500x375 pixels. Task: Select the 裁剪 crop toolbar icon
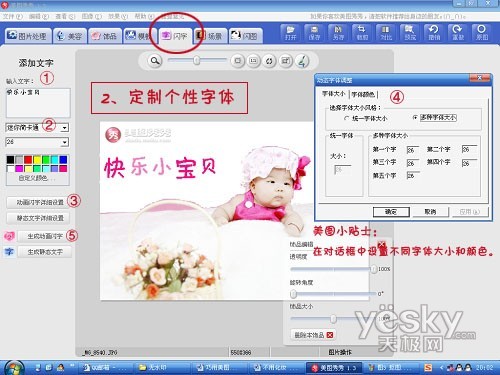(362, 33)
